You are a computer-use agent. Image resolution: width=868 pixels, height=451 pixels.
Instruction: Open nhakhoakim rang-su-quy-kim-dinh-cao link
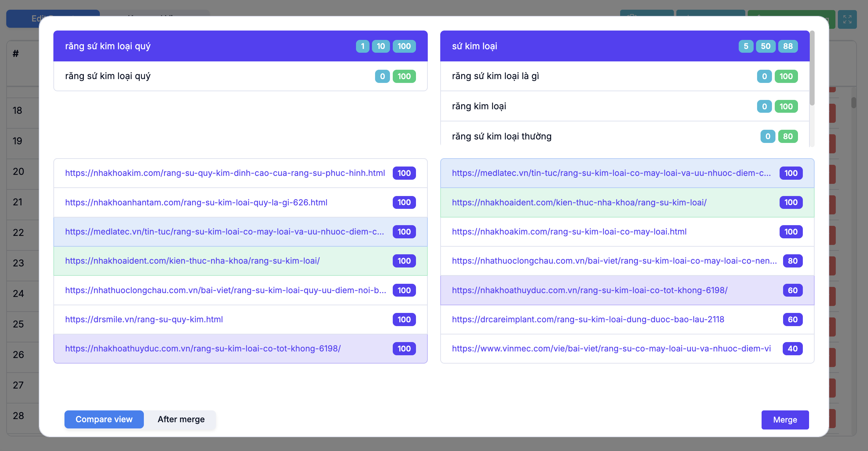point(225,173)
